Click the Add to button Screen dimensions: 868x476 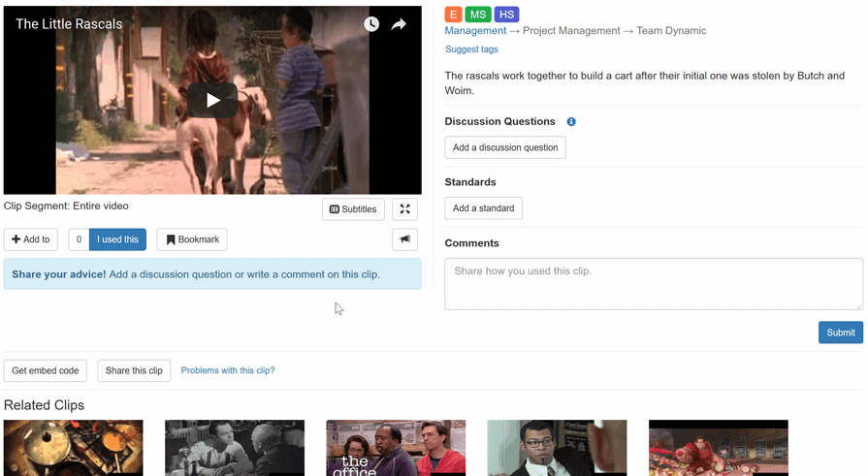point(31,239)
